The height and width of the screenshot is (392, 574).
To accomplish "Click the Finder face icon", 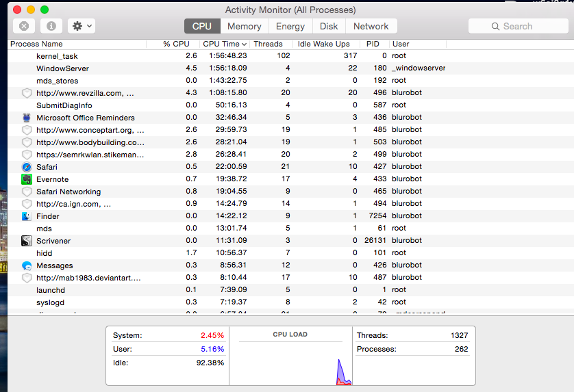I will coord(27,216).
